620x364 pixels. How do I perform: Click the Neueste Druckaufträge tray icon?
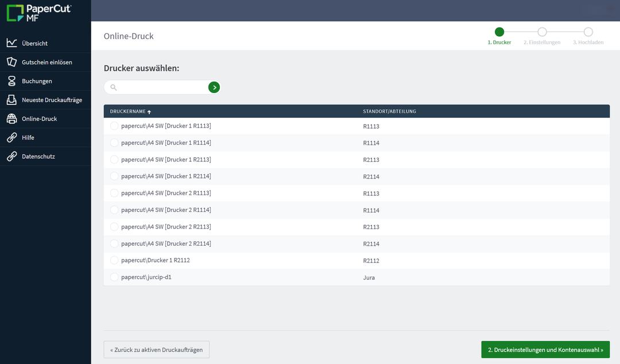point(12,100)
